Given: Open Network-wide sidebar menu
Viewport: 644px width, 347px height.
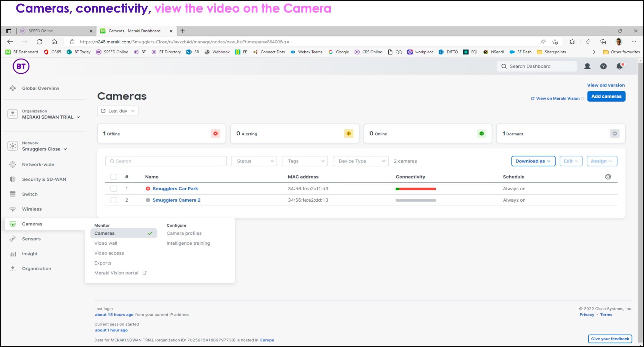Looking at the screenshot, I should point(38,164).
